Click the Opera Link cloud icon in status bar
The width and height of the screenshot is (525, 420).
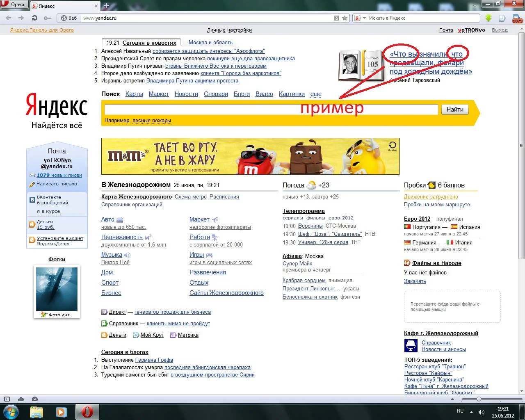coord(21,399)
